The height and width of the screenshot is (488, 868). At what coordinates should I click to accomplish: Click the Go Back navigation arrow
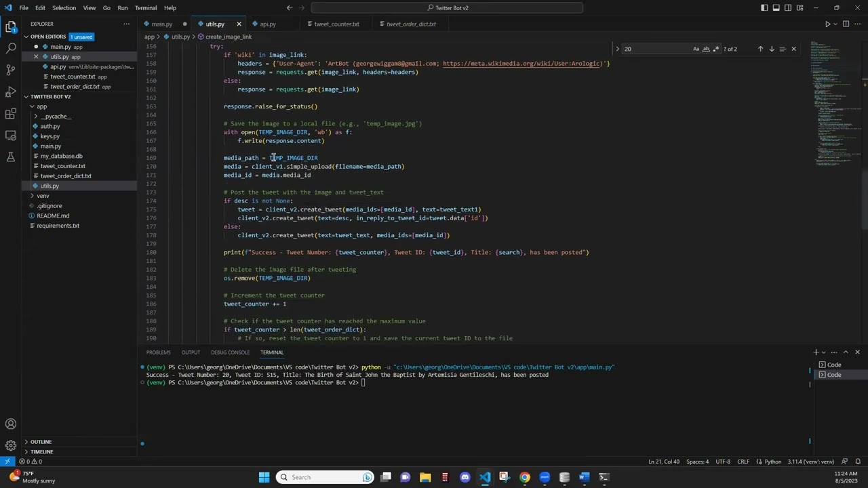[x=290, y=8]
